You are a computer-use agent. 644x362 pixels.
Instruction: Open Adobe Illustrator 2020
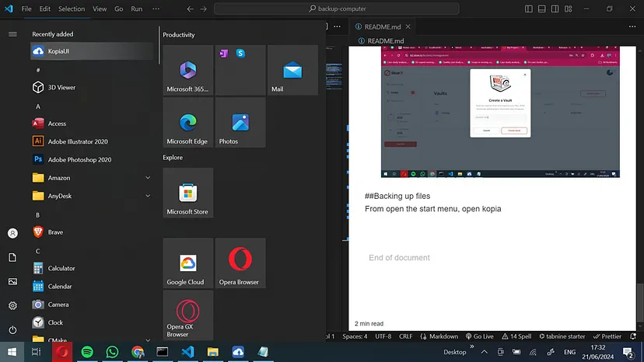[x=77, y=141]
